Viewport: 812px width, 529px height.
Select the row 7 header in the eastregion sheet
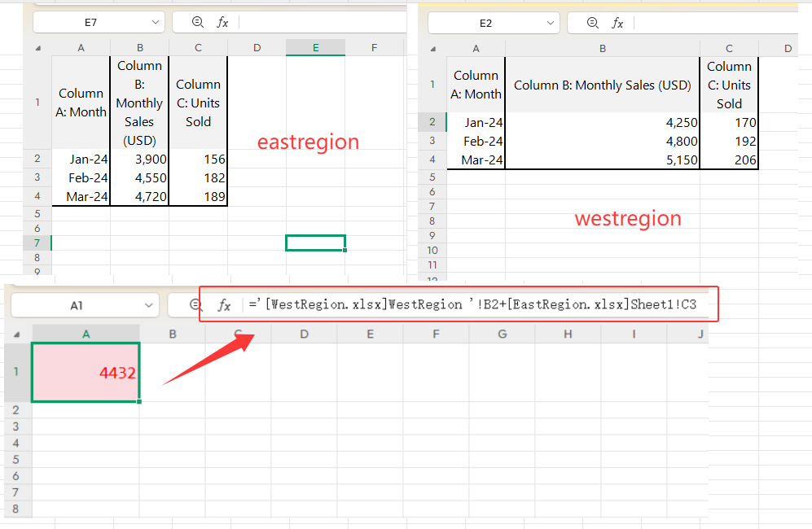click(37, 243)
